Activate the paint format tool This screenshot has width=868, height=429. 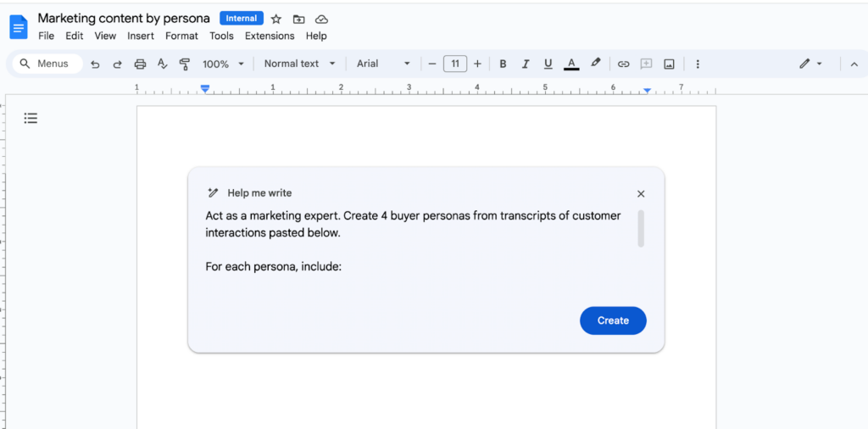click(x=184, y=64)
